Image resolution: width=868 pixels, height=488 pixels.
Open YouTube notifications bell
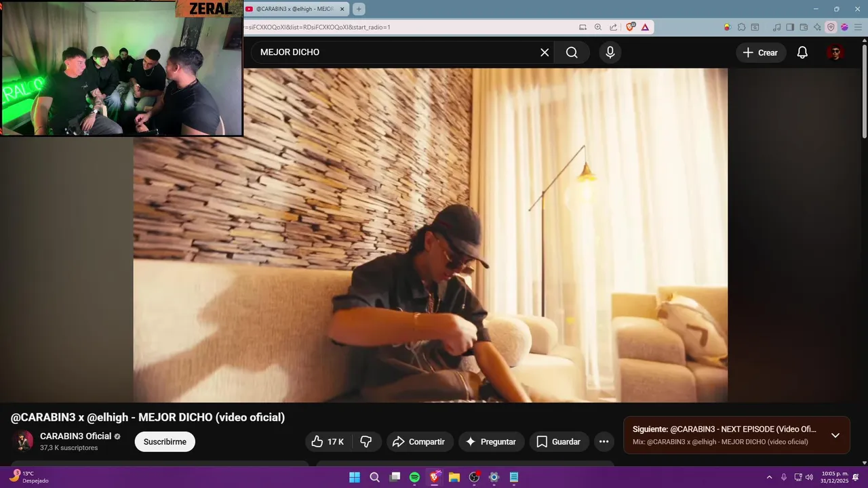point(802,52)
